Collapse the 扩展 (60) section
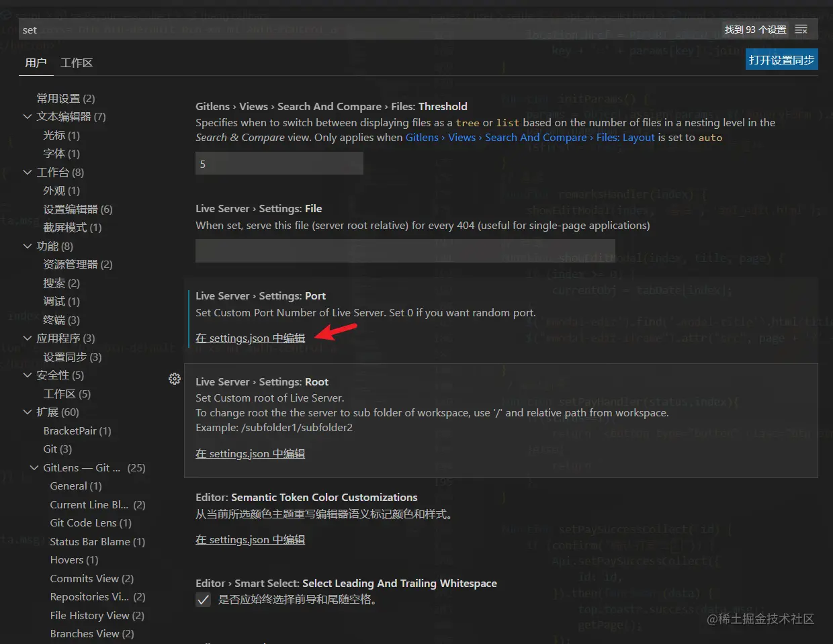Screen dimensions: 833x644 click(x=28, y=412)
